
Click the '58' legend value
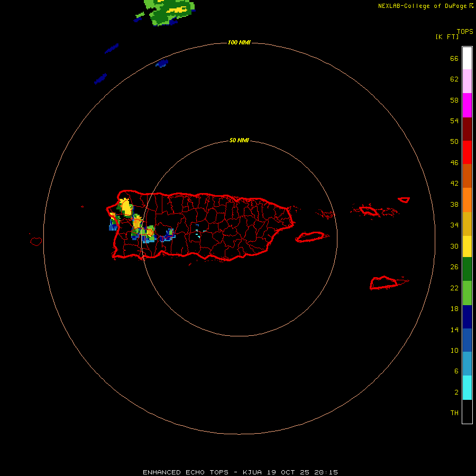tap(454, 100)
